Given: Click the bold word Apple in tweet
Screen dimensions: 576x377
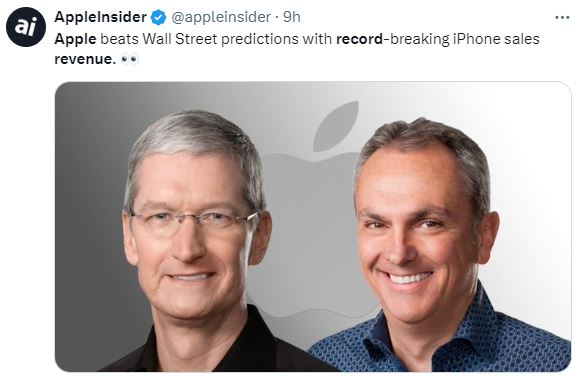Looking at the screenshot, I should point(75,39).
